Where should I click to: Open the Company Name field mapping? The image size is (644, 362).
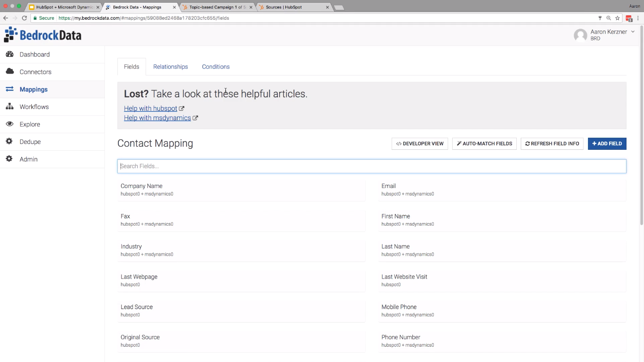(x=242, y=190)
